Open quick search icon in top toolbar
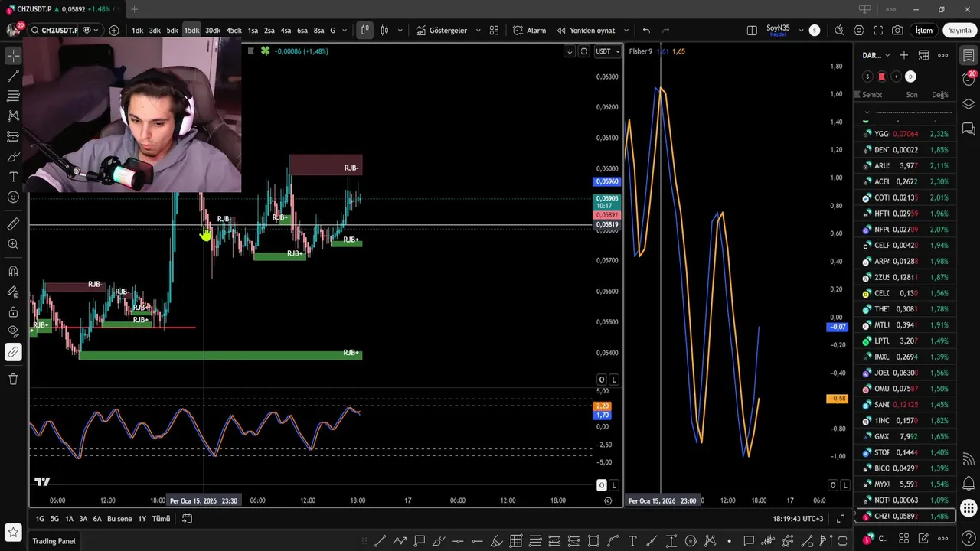The height and width of the screenshot is (551, 980). pyautogui.click(x=839, y=31)
